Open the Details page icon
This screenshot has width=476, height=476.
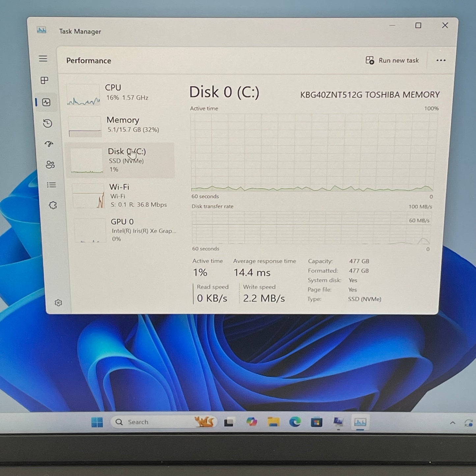point(51,185)
